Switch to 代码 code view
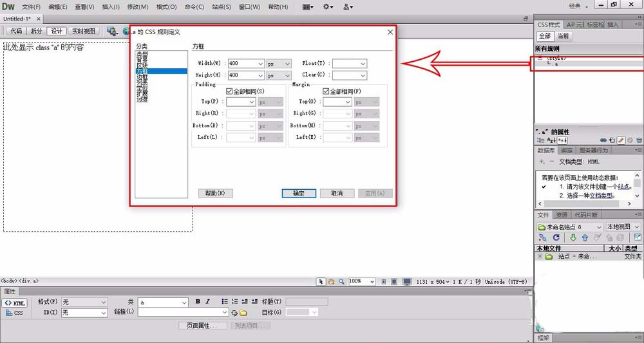The image size is (644, 343). [17, 31]
